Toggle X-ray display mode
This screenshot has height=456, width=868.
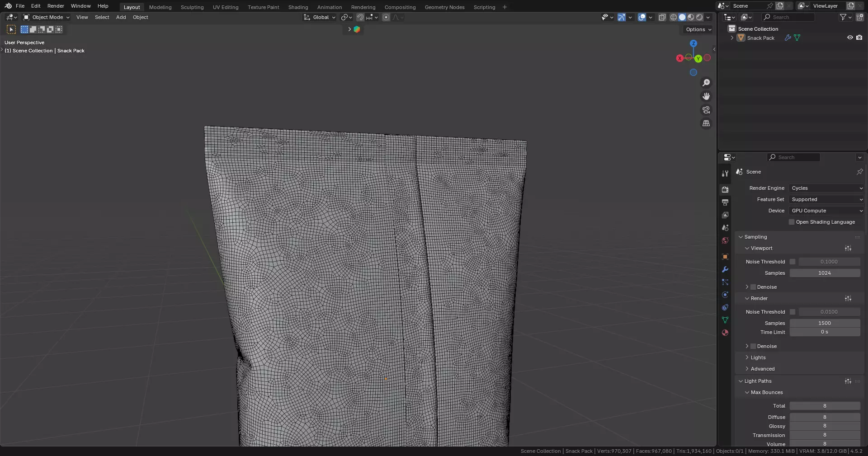tap(662, 17)
